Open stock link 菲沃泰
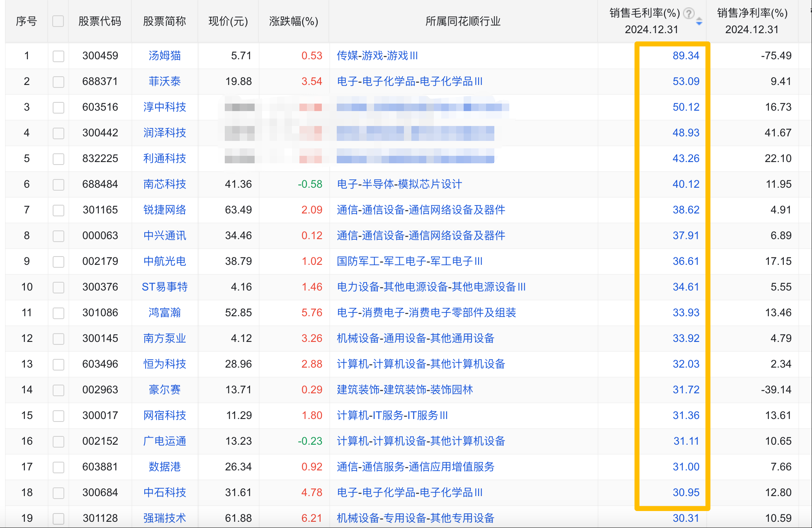Screen dimensions: 812x528 click(165, 81)
